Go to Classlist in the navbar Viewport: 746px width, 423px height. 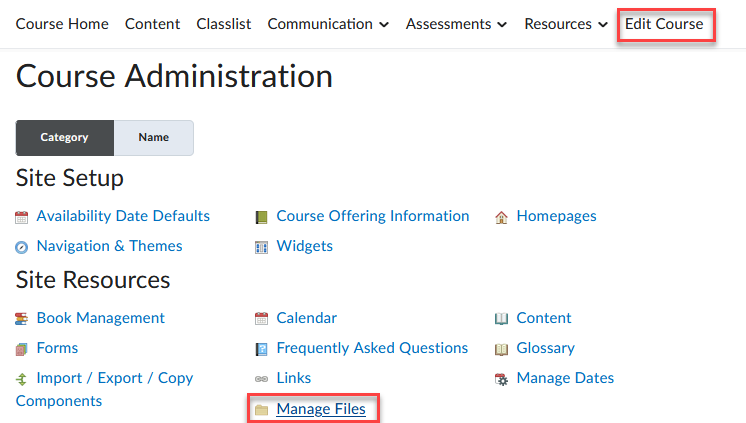pos(224,24)
